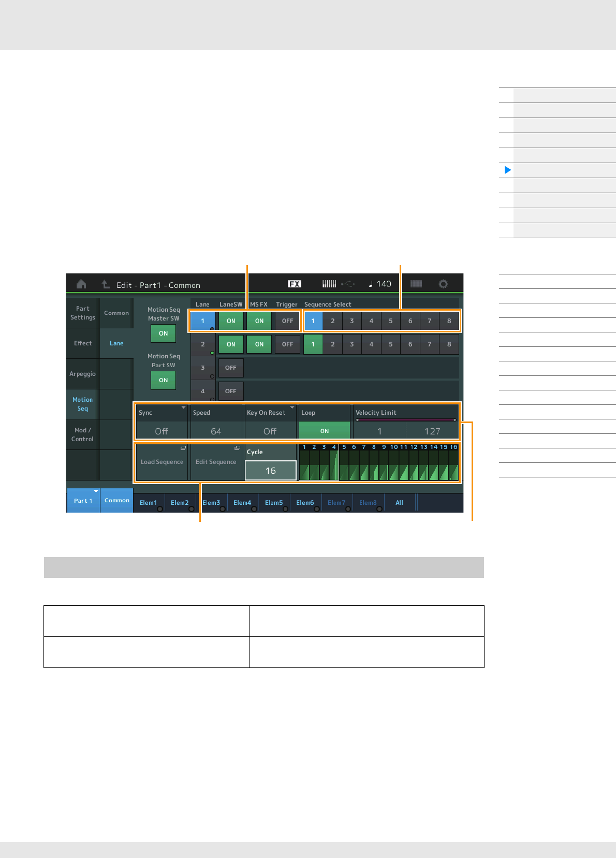
Task: Switch to Elem1 tab
Action: tap(149, 502)
